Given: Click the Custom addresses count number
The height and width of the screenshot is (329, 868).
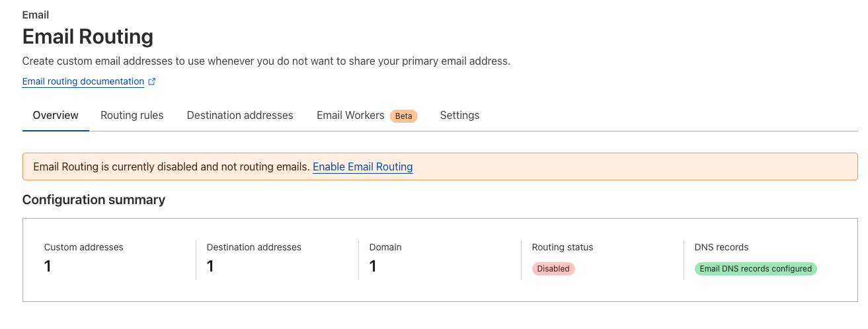Looking at the screenshot, I should pos(48,266).
